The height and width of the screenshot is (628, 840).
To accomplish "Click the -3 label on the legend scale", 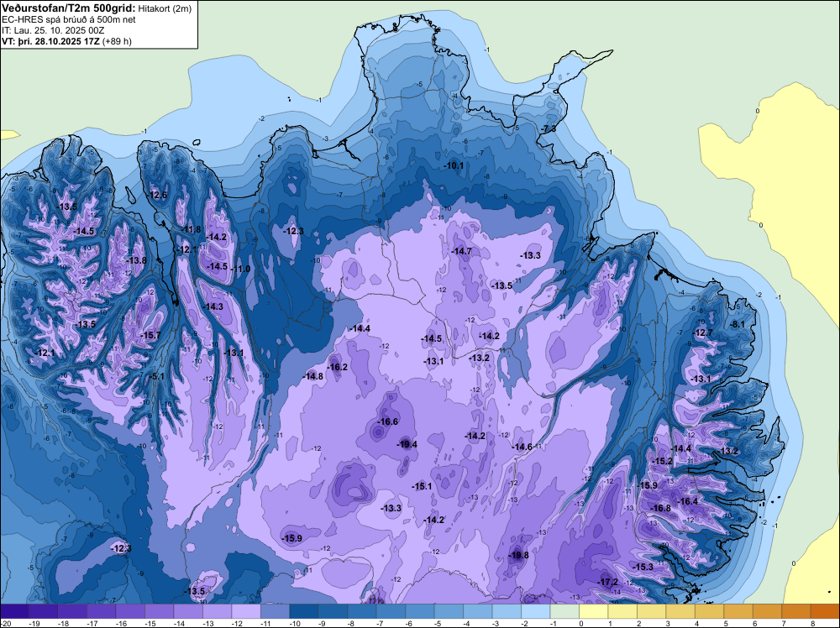I will click(497, 623).
